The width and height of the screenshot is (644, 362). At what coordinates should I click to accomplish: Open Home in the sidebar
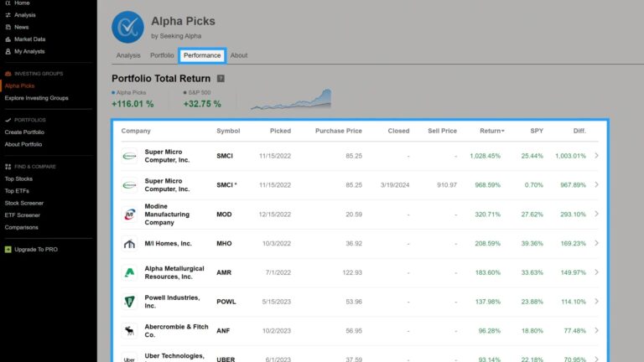[22, 3]
